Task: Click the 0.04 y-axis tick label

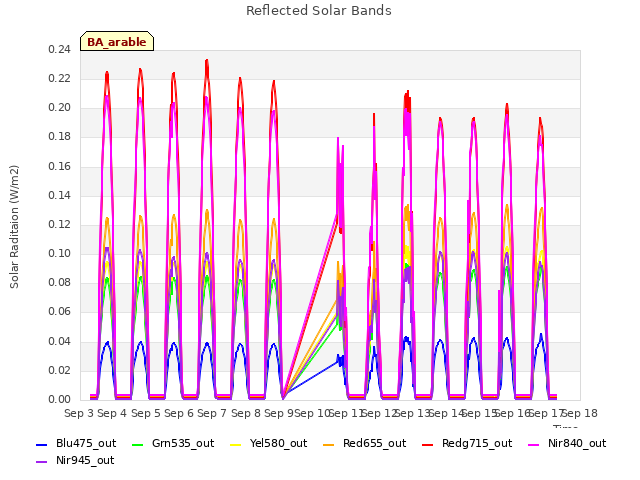Action: click(59, 341)
